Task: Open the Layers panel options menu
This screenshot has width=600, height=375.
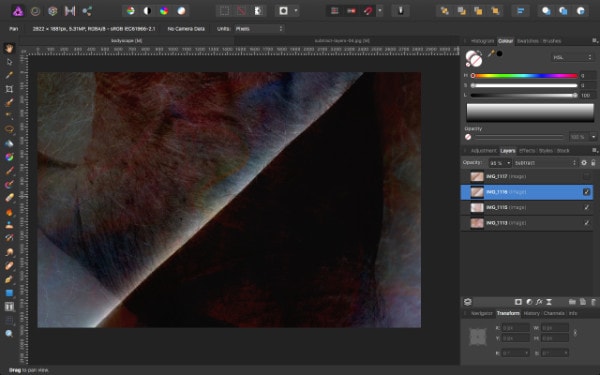Action: [x=595, y=150]
